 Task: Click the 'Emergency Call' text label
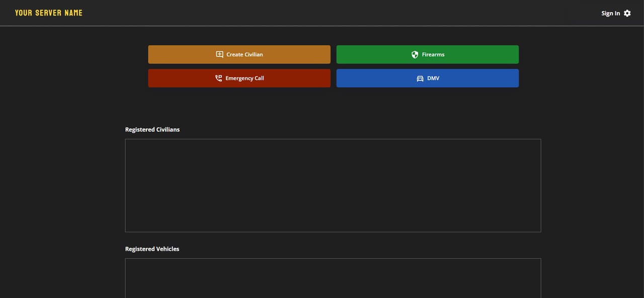tap(245, 78)
